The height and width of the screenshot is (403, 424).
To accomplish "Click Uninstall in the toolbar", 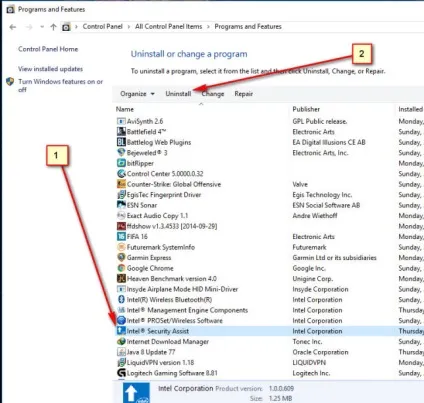I will 178,94.
